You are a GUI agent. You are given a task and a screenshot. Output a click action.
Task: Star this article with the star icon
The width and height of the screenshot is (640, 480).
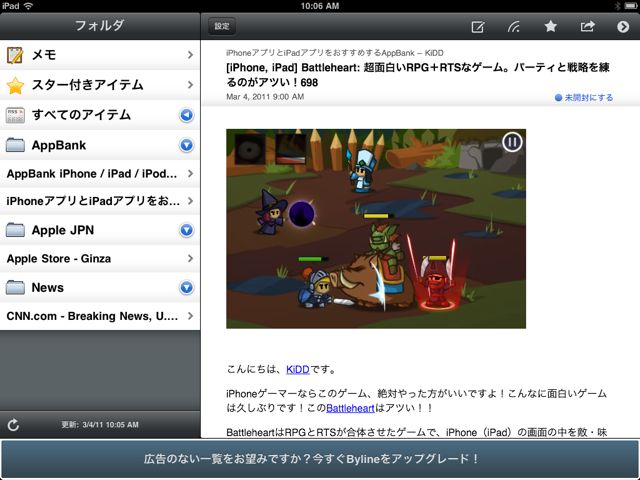click(x=551, y=27)
